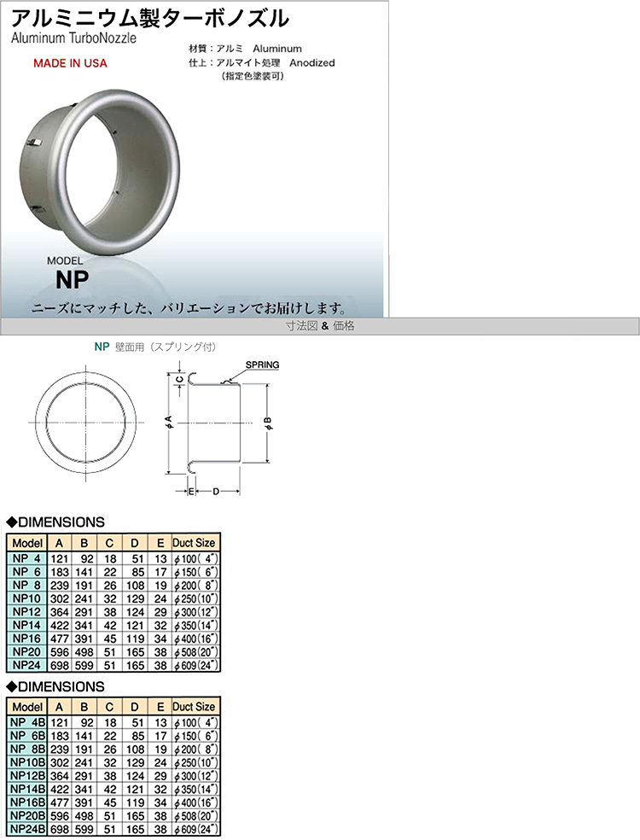Click the Duct Size header in second table
Viewport: 640px width, 840px height.
click(194, 707)
